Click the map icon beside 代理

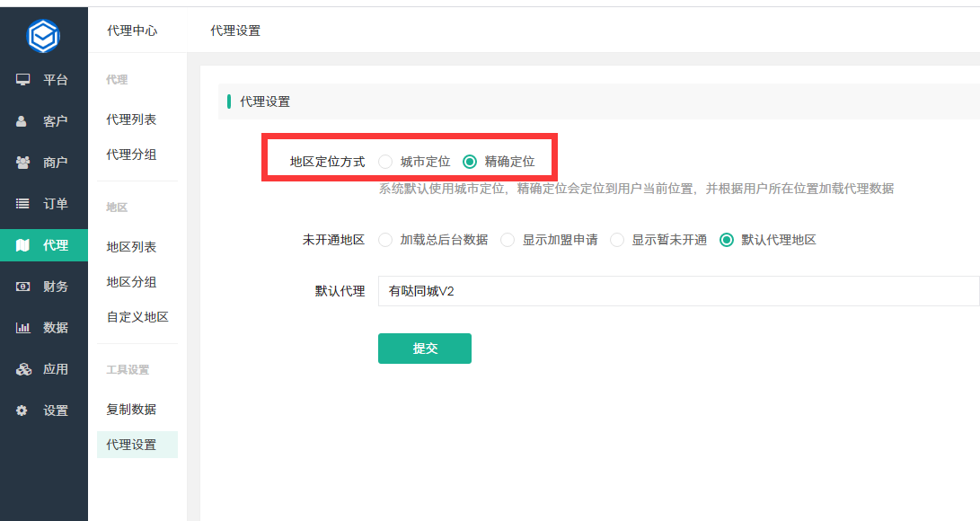click(x=23, y=245)
